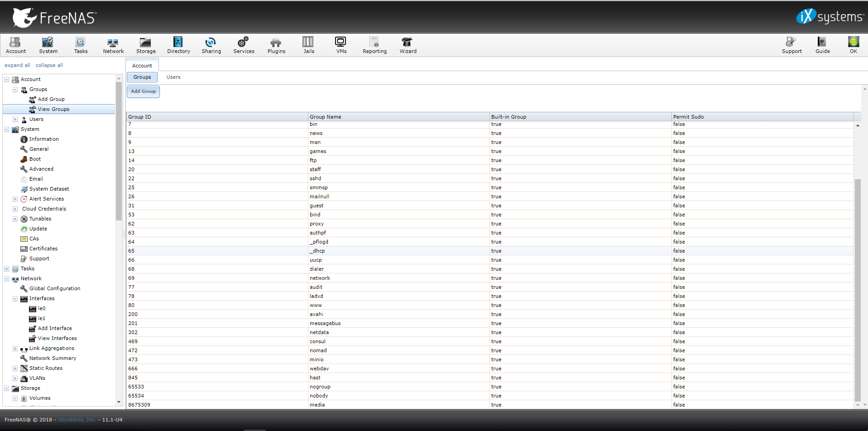Open Certificates in the System tree
Screen dimensions: 868x431
(x=43, y=249)
